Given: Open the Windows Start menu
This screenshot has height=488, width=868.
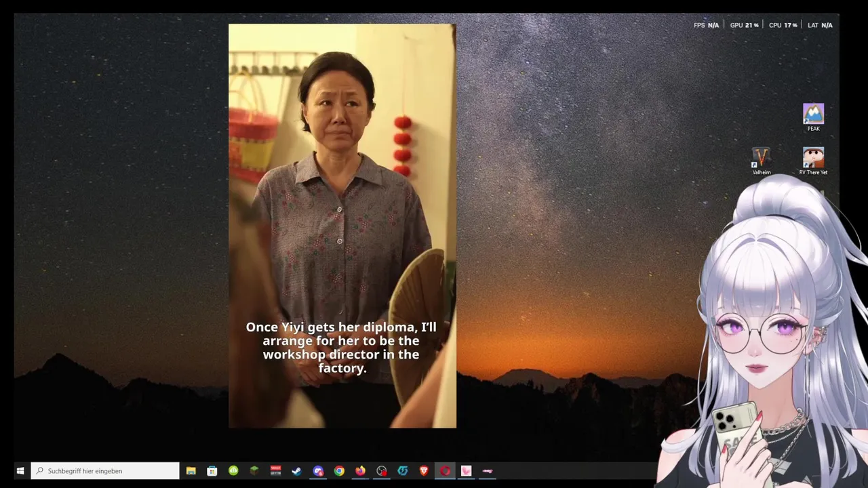Looking at the screenshot, I should click(x=20, y=470).
